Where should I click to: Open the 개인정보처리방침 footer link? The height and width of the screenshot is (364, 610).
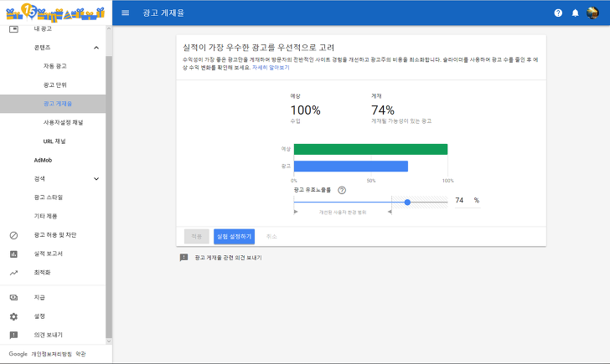(52, 354)
